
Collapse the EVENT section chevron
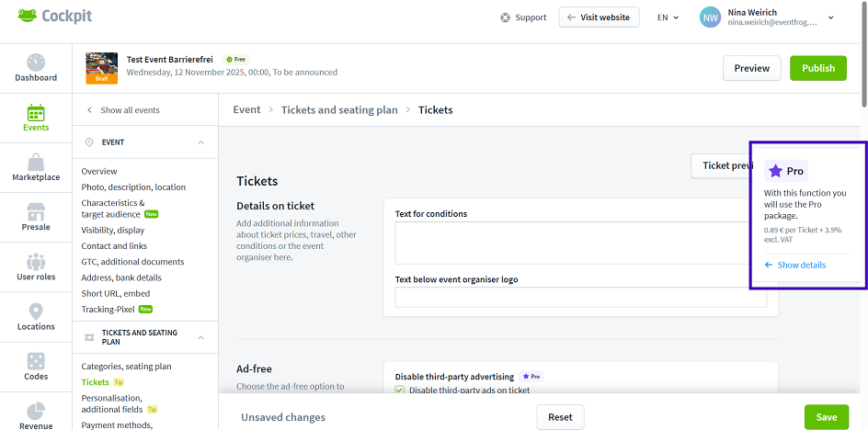(x=200, y=142)
